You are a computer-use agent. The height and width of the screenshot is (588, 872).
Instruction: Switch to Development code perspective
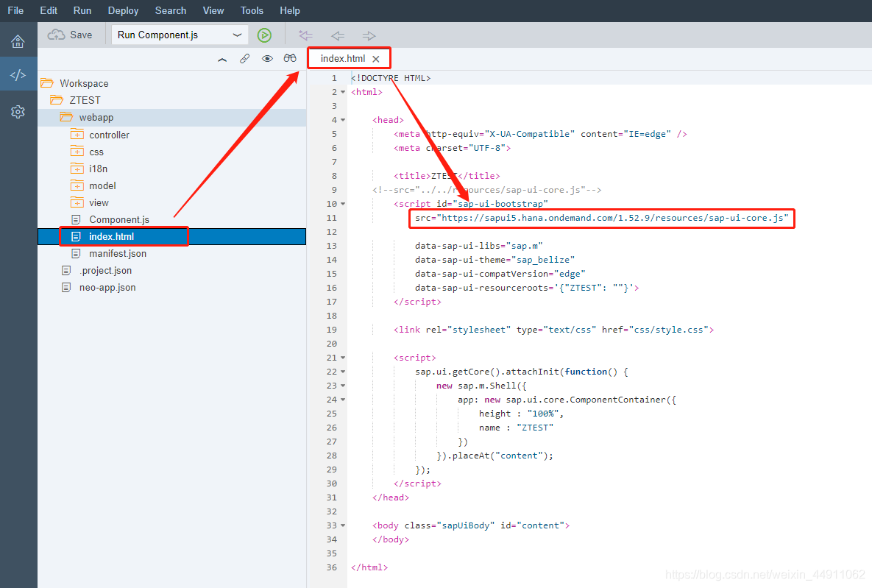tap(18, 74)
